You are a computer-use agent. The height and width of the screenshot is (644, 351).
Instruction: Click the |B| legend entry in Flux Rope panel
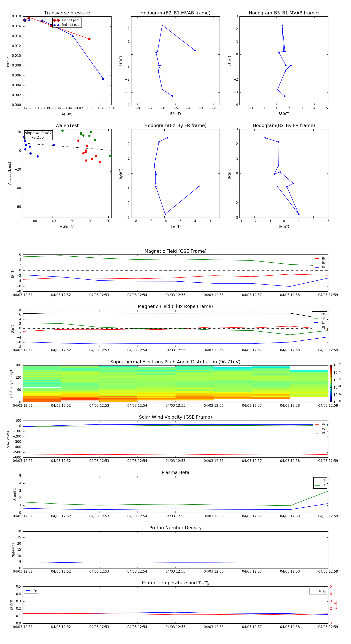click(x=320, y=327)
